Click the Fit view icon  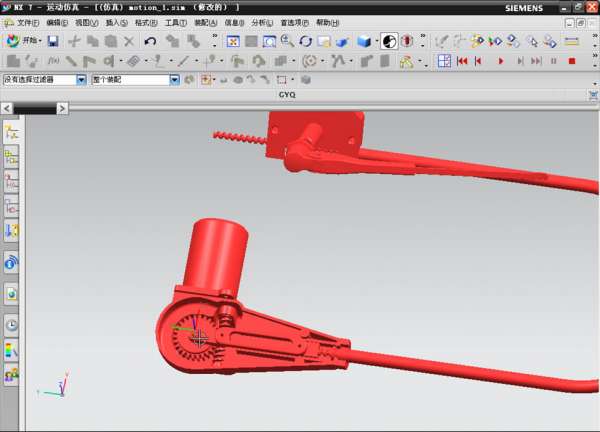pos(233,41)
